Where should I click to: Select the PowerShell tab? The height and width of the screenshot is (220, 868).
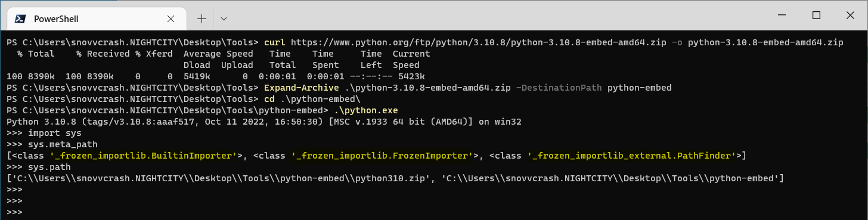click(x=97, y=18)
